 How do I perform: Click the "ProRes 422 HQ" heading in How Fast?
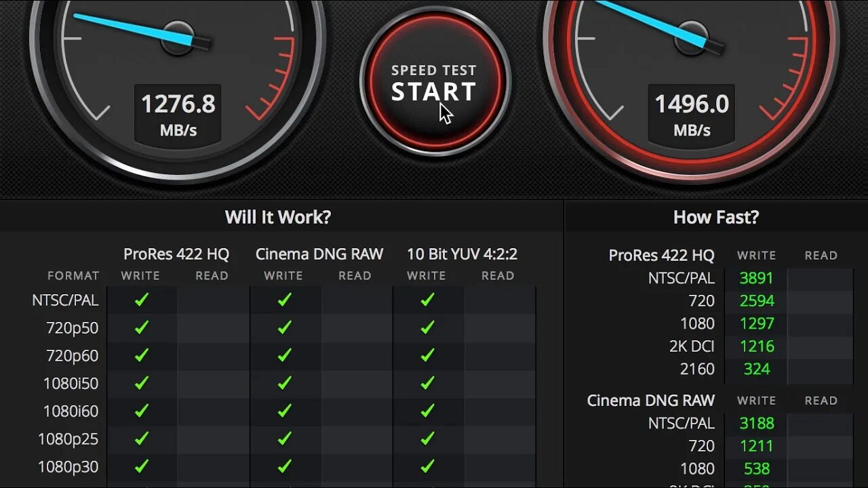[x=662, y=256]
